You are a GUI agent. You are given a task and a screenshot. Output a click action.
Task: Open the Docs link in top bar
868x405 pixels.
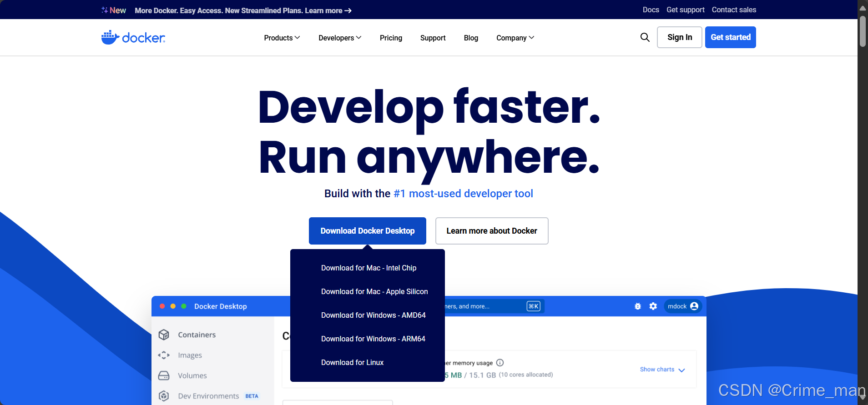pyautogui.click(x=651, y=10)
